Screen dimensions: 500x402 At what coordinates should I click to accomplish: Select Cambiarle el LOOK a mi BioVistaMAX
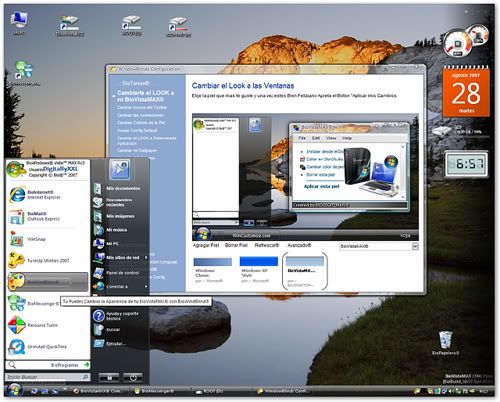[145, 96]
